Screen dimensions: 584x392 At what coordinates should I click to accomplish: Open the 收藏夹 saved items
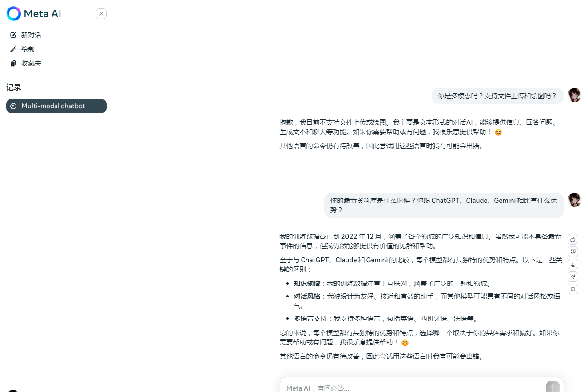31,63
